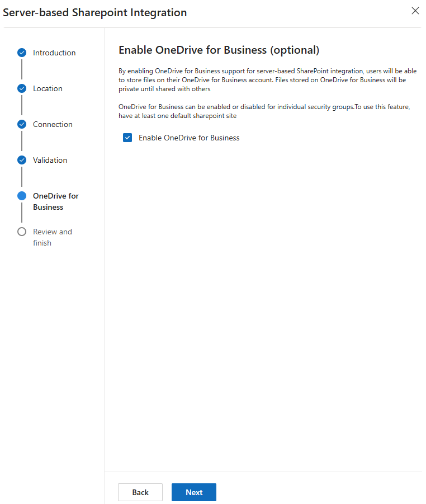Screen dimensions: 426x504
Task: Uncheck the Enable OneDrive for Business checkbox
Action: [x=127, y=138]
